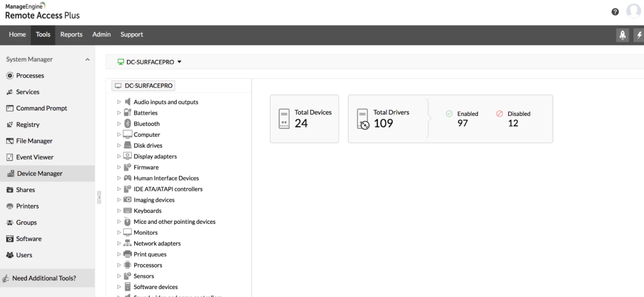Viewport: 644px width, 297px height.
Task: Select the Firmware tree label
Action: point(146,167)
